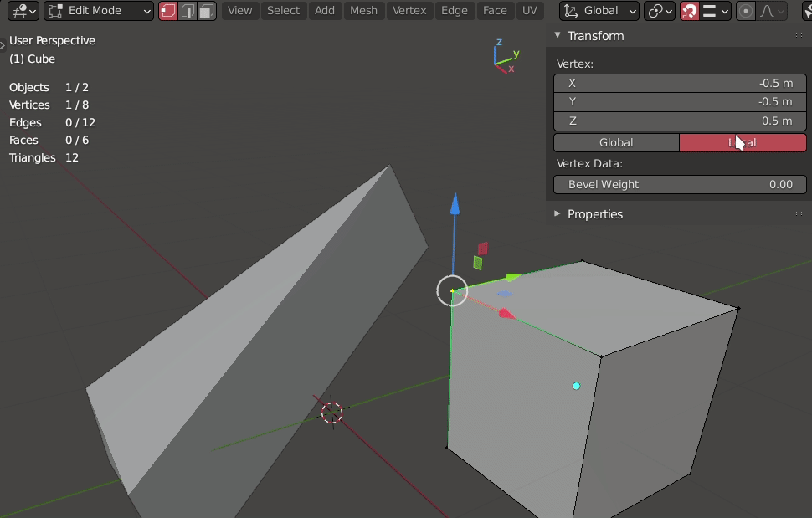This screenshot has height=518, width=812.
Task: Toggle X-ray viewport shading mode
Action: (805, 11)
